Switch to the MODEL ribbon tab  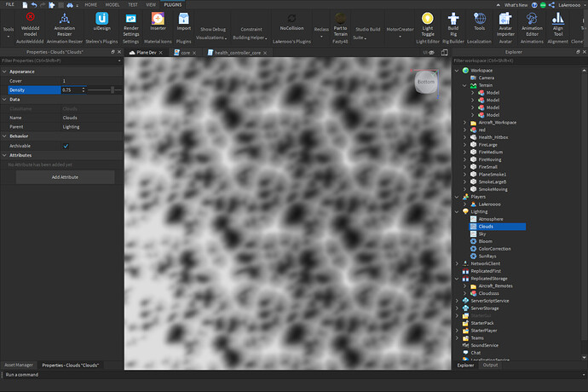[x=114, y=4]
